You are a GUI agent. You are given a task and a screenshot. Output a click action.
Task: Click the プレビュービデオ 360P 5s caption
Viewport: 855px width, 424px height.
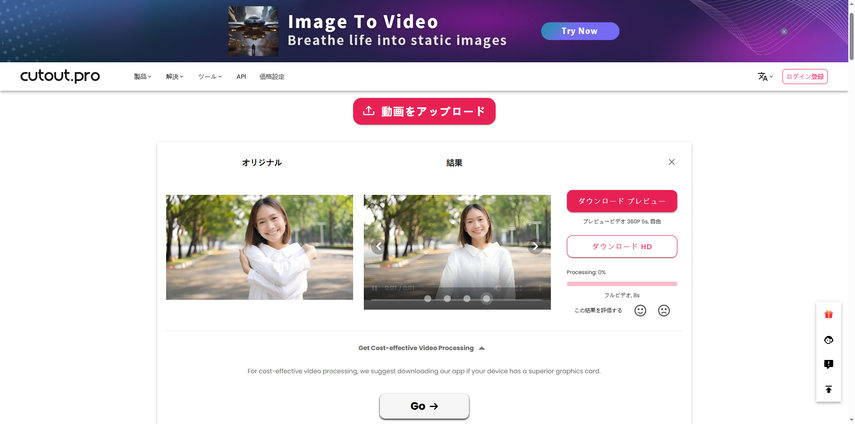(622, 222)
